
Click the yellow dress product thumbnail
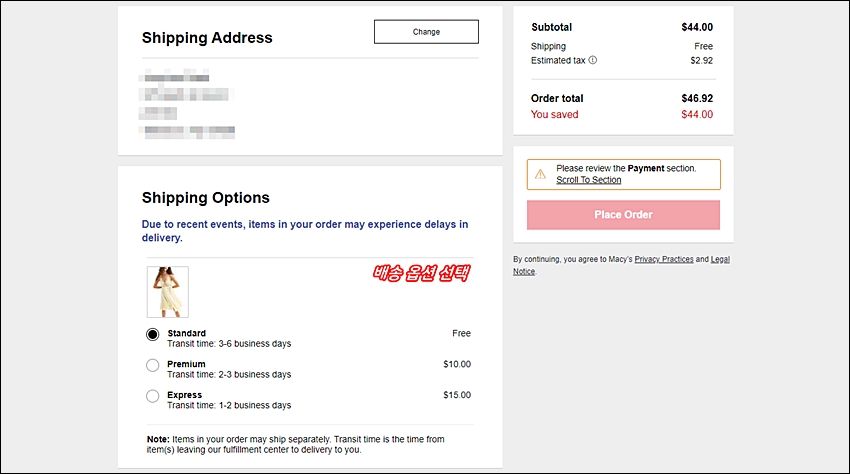click(168, 292)
